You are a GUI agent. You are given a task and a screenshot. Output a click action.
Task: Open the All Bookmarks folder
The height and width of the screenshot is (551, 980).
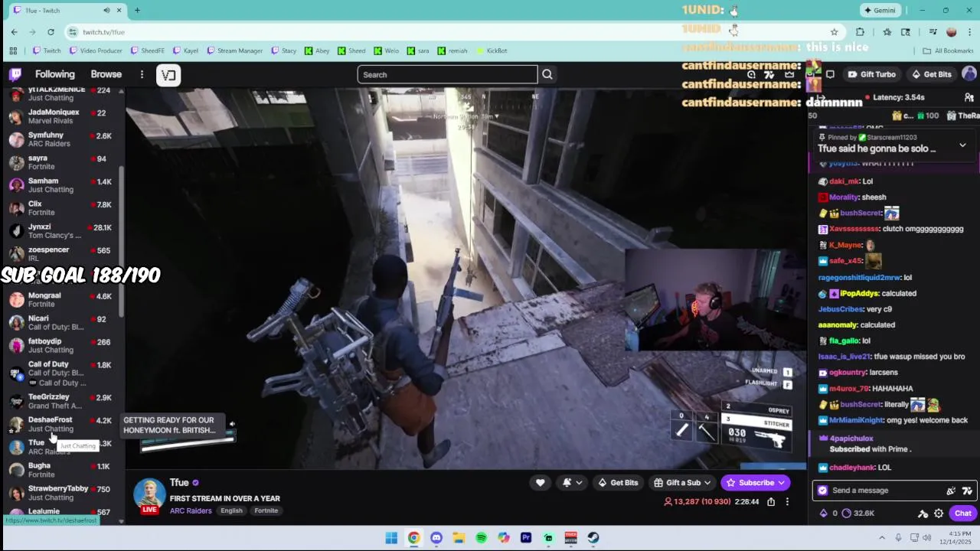[x=948, y=51]
